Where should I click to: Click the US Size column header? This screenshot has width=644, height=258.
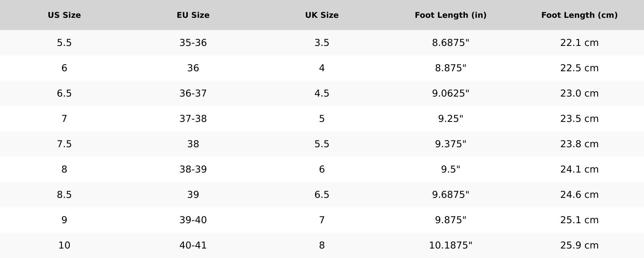click(x=64, y=15)
